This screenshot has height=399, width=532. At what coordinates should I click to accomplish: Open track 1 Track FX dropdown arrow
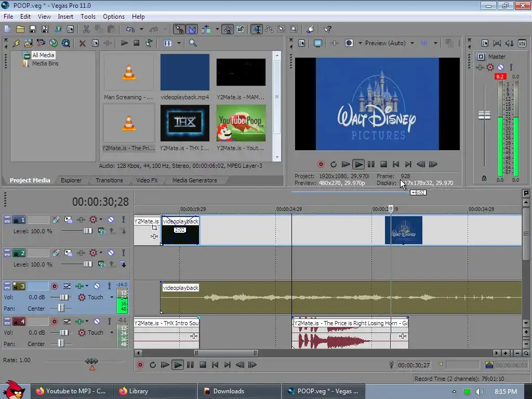(x=101, y=219)
